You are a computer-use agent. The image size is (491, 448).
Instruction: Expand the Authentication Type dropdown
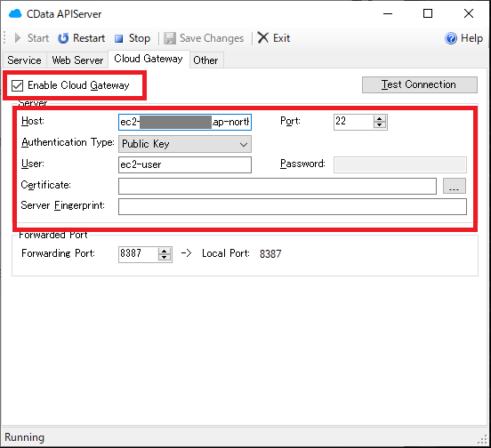[x=185, y=144]
